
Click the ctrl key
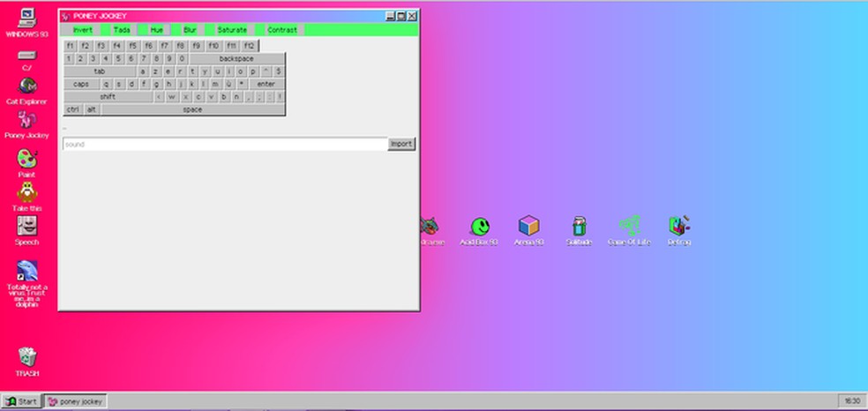[x=73, y=109]
